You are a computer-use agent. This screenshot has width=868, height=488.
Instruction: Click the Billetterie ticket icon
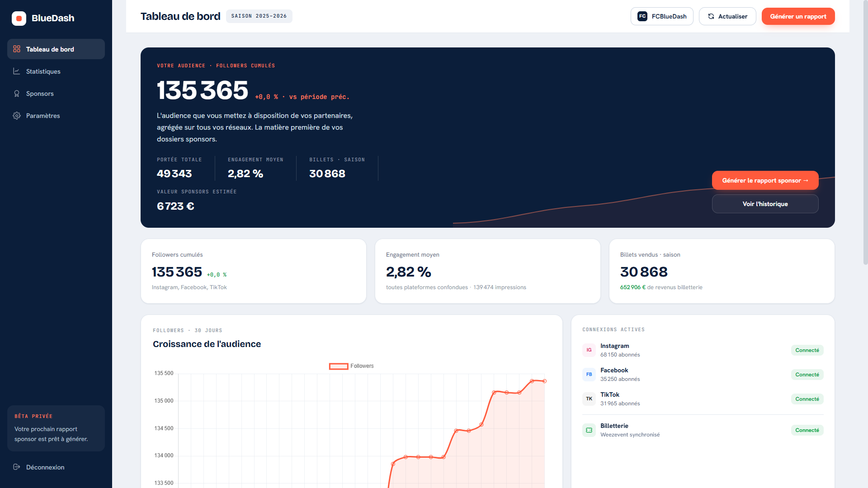tap(589, 430)
